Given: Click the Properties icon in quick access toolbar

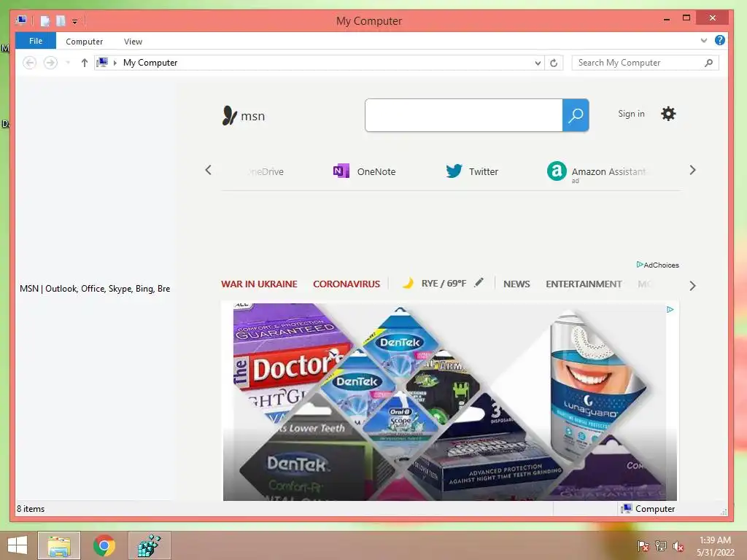Looking at the screenshot, I should point(45,21).
